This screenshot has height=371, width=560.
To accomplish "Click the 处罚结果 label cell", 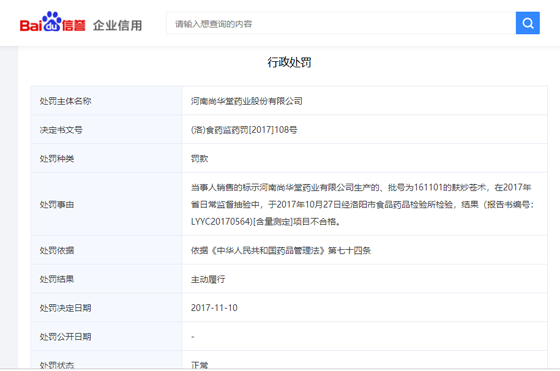I will pos(107,279).
